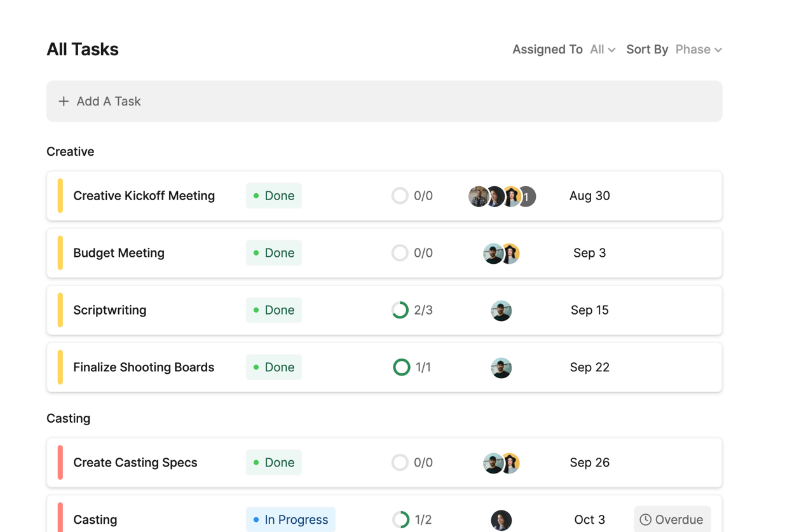Open the Assigned To All dropdown
This screenshot has height=532, width=785.
pos(602,50)
